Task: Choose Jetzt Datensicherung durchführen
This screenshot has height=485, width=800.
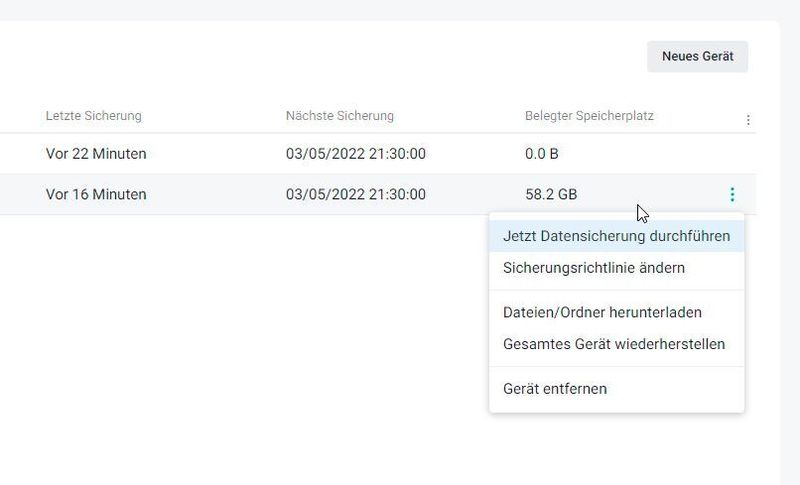Action: tap(616, 237)
